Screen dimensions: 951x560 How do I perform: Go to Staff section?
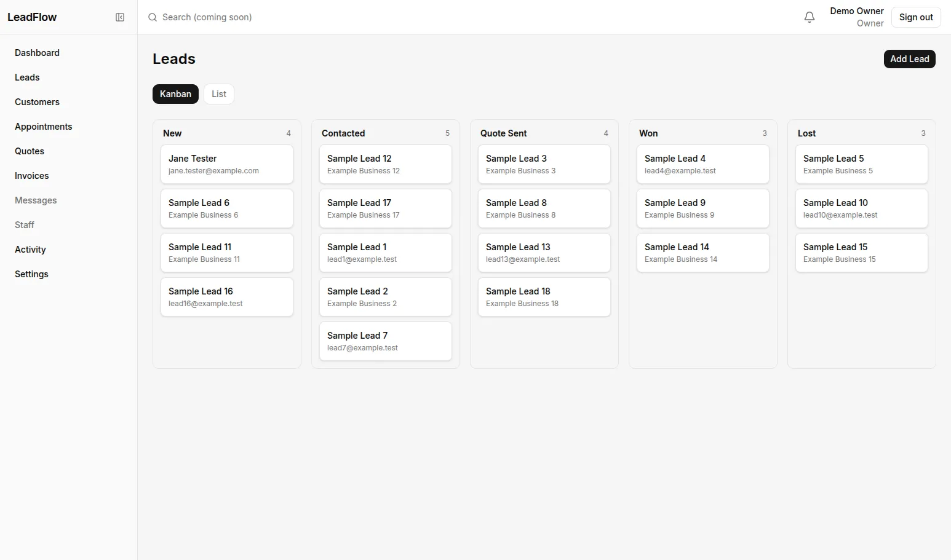click(x=25, y=225)
